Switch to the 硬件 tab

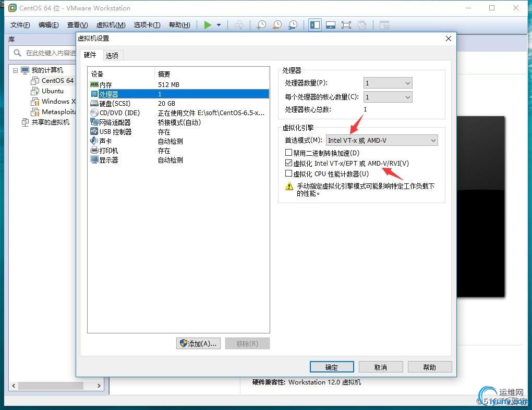90,55
